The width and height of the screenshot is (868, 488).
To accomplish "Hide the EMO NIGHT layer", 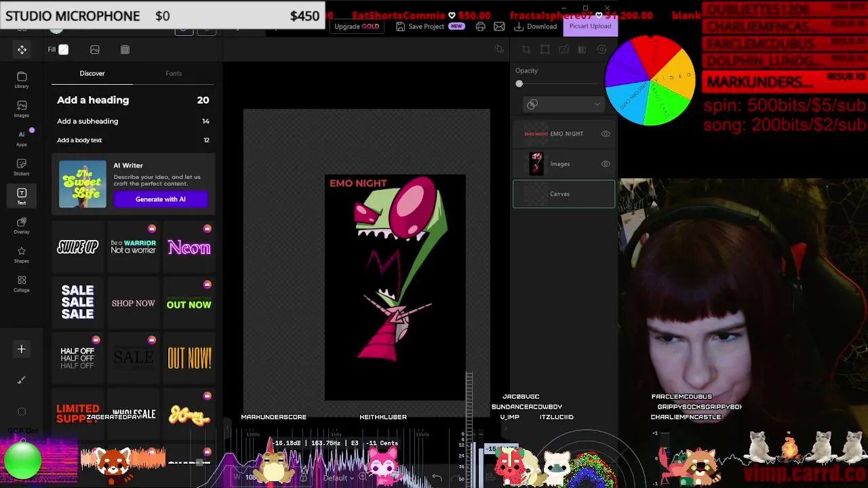I will pyautogui.click(x=606, y=134).
